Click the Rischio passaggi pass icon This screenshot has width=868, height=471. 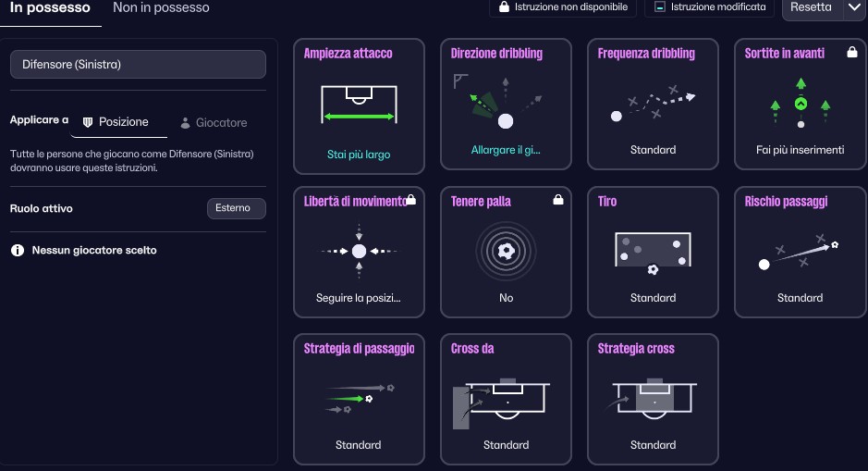[800, 252]
